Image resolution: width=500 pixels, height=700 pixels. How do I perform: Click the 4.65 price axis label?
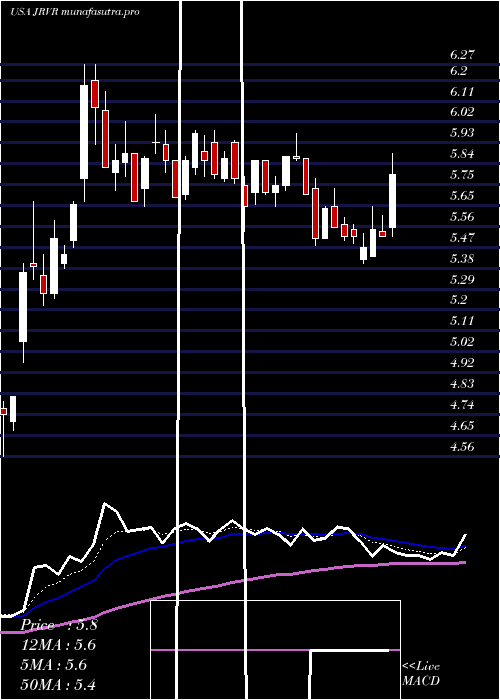(462, 426)
